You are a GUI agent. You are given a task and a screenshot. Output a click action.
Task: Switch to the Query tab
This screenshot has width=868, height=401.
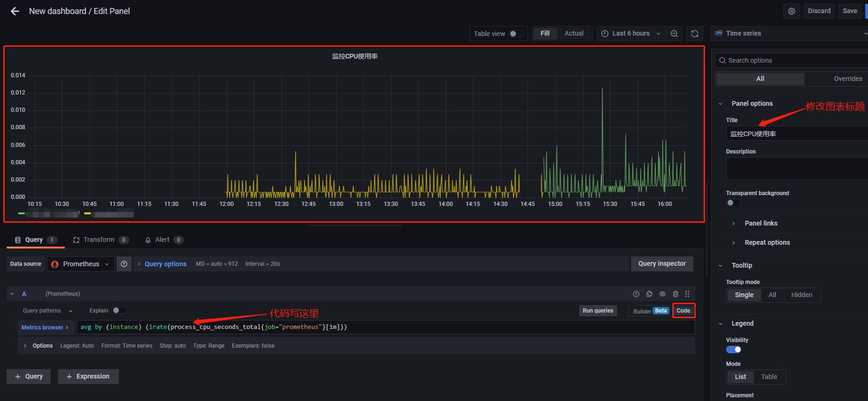36,240
